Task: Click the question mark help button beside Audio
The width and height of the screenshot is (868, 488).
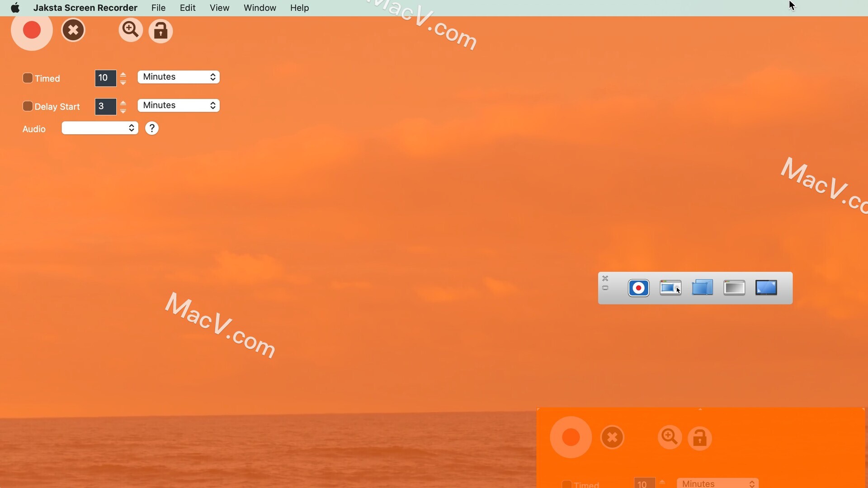Action: pyautogui.click(x=152, y=128)
